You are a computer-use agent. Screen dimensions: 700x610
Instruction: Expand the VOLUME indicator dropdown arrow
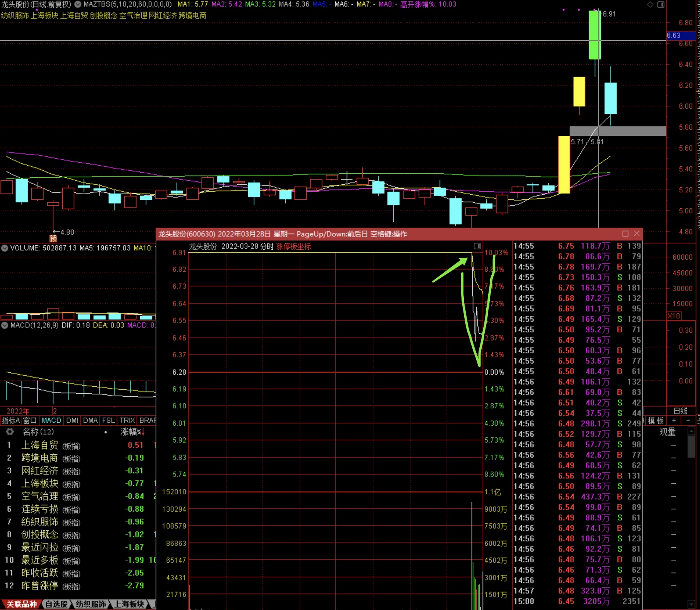pyautogui.click(x=5, y=248)
